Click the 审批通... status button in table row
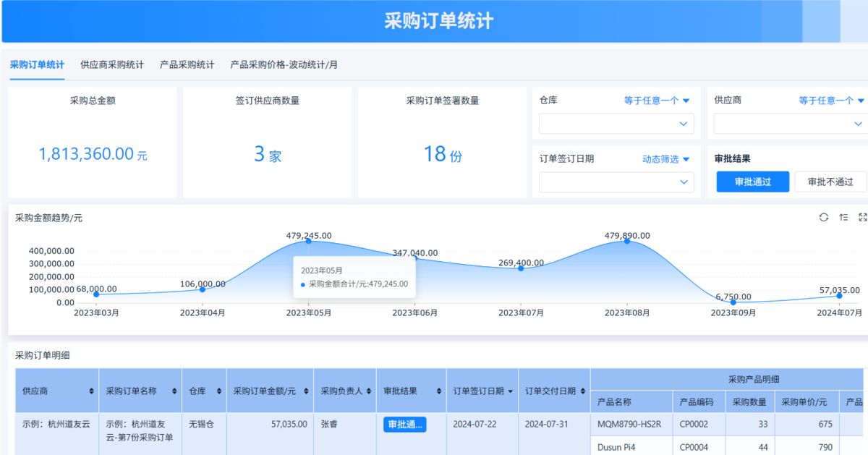868x455 pixels. [x=404, y=425]
